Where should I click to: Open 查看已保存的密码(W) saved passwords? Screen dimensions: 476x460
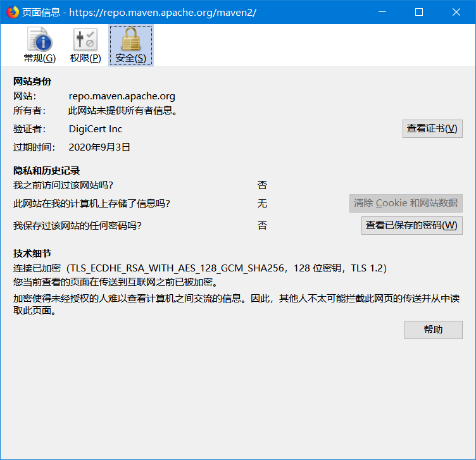pos(411,225)
